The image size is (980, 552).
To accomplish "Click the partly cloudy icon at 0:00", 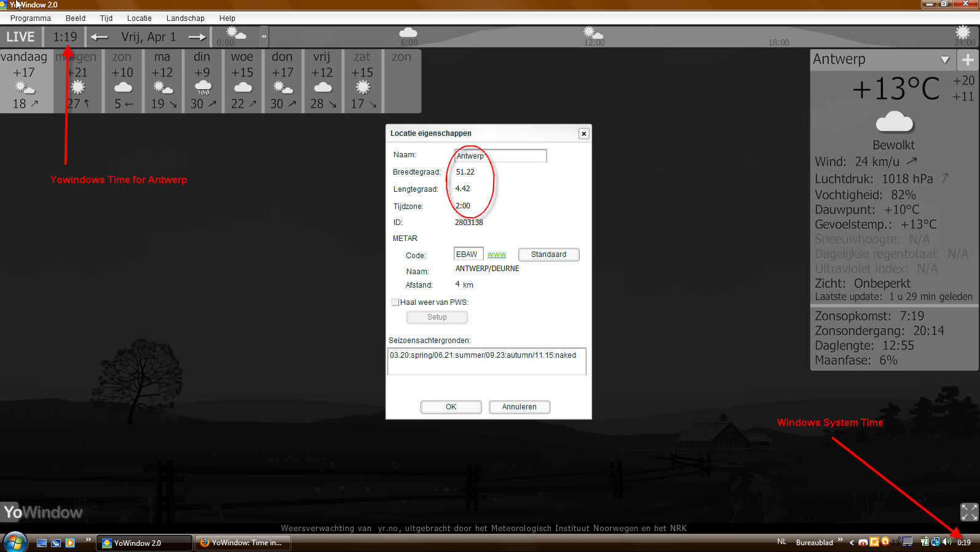I will coord(236,33).
